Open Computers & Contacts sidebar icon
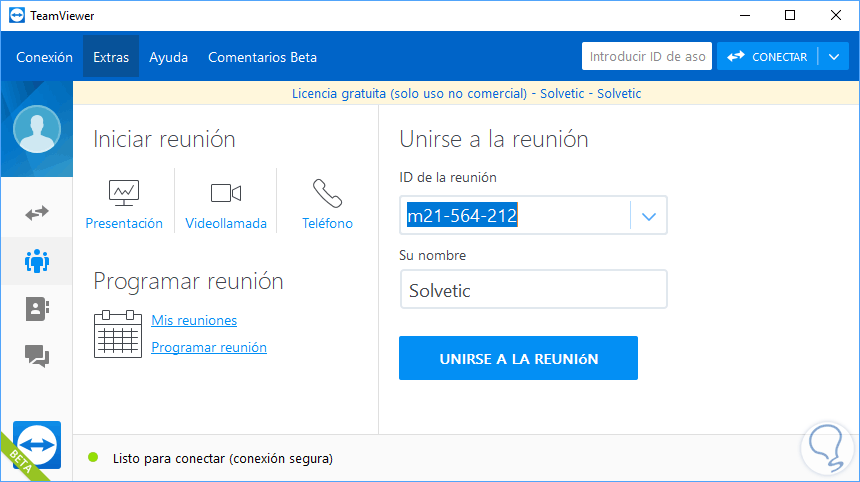 pyautogui.click(x=37, y=309)
